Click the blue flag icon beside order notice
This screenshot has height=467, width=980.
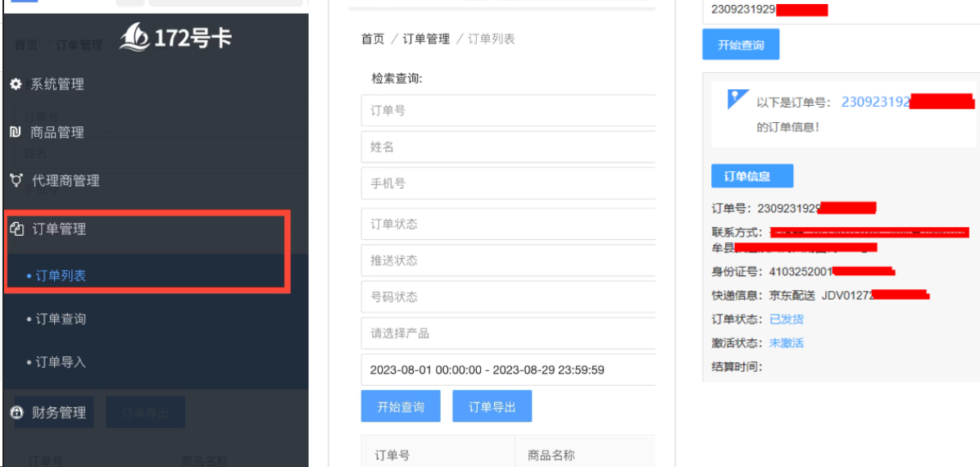click(x=737, y=99)
